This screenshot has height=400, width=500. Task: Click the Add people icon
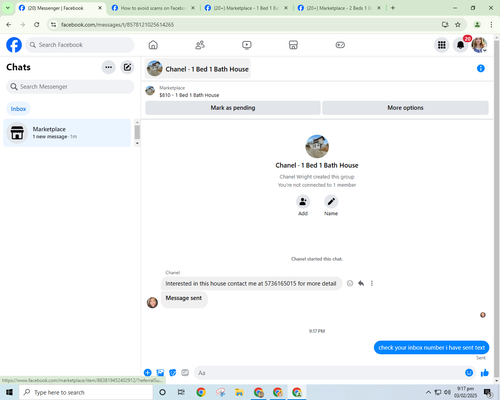coord(303,202)
